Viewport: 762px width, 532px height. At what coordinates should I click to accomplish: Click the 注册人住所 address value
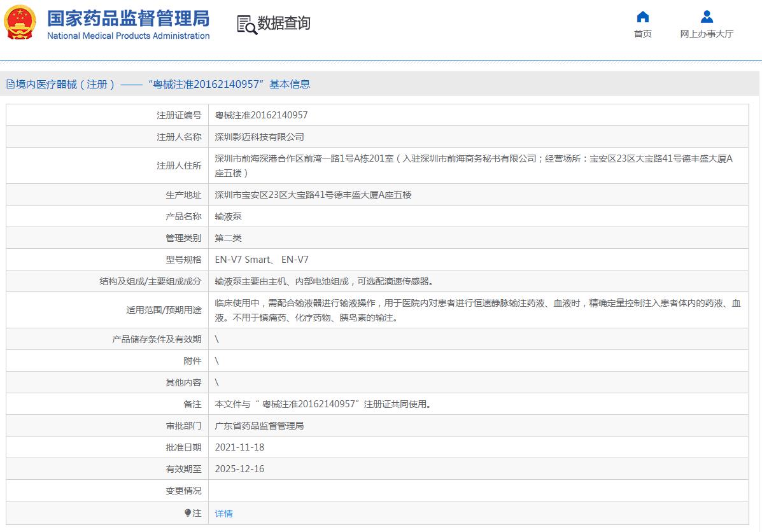(474, 165)
